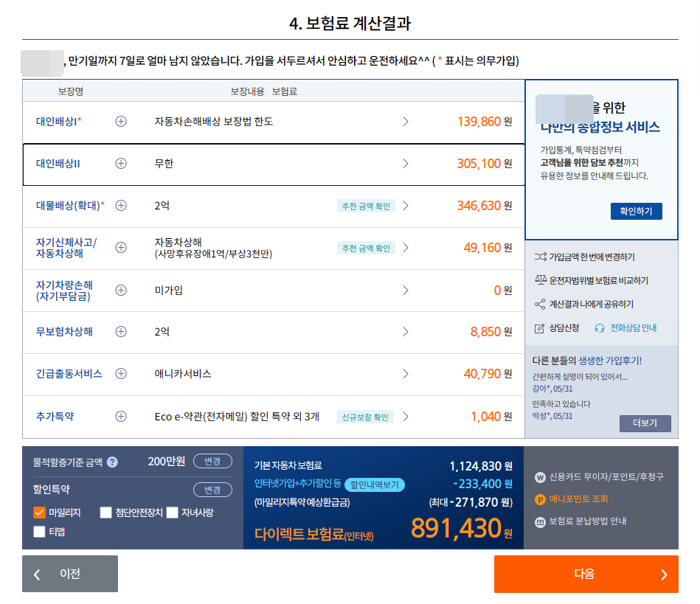Click the 305,100 원 premium amount
Screen dimensions: 700x604
point(485,164)
